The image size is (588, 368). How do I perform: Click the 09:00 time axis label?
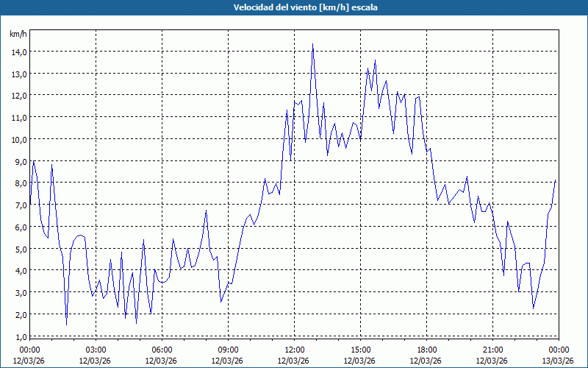(228, 350)
